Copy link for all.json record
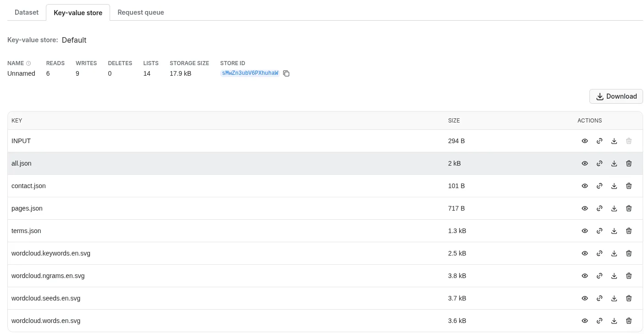This screenshot has width=644, height=334. pos(599,163)
